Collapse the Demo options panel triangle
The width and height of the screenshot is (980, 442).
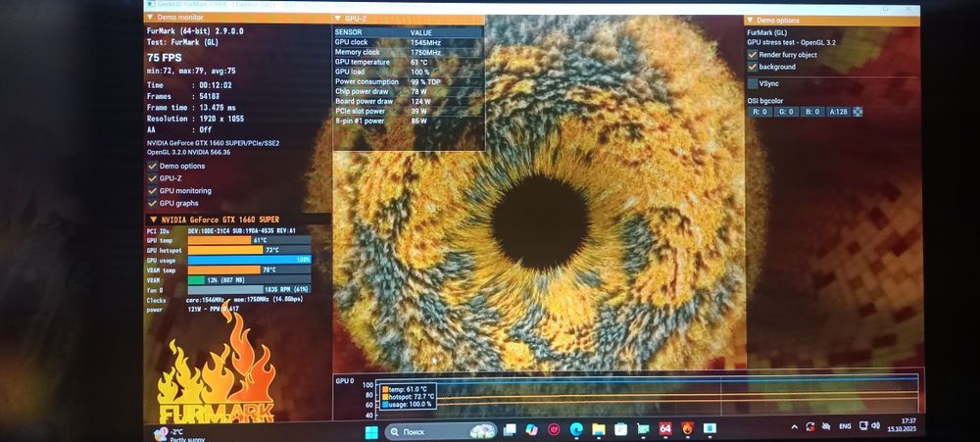point(750,21)
